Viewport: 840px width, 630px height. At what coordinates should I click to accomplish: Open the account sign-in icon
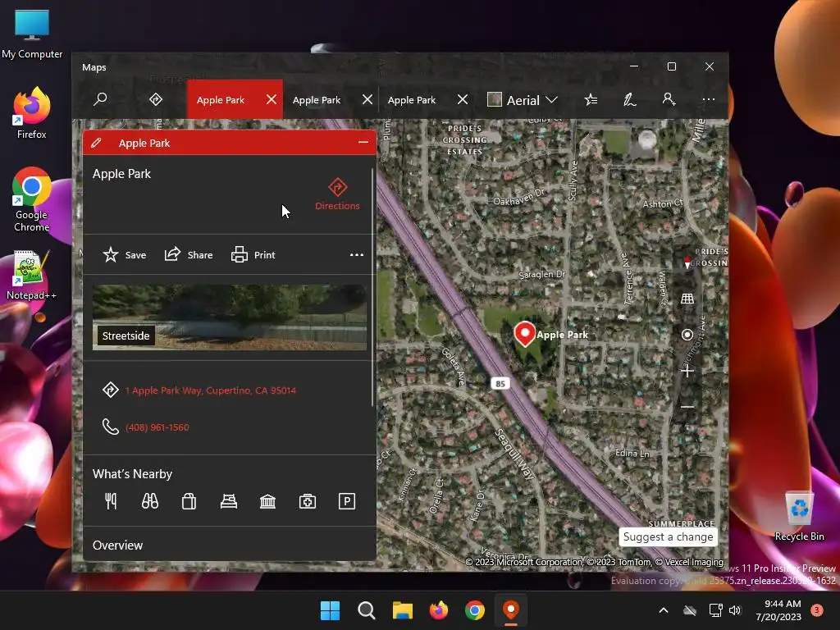click(669, 99)
